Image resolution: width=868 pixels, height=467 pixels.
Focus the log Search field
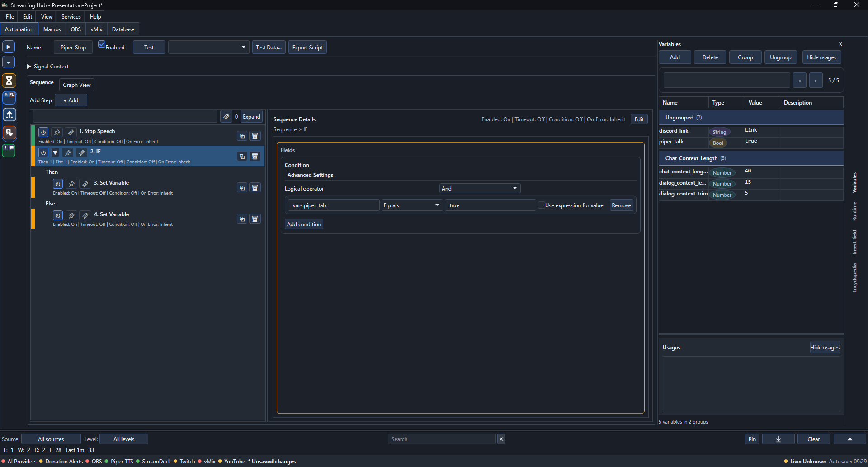pos(442,439)
